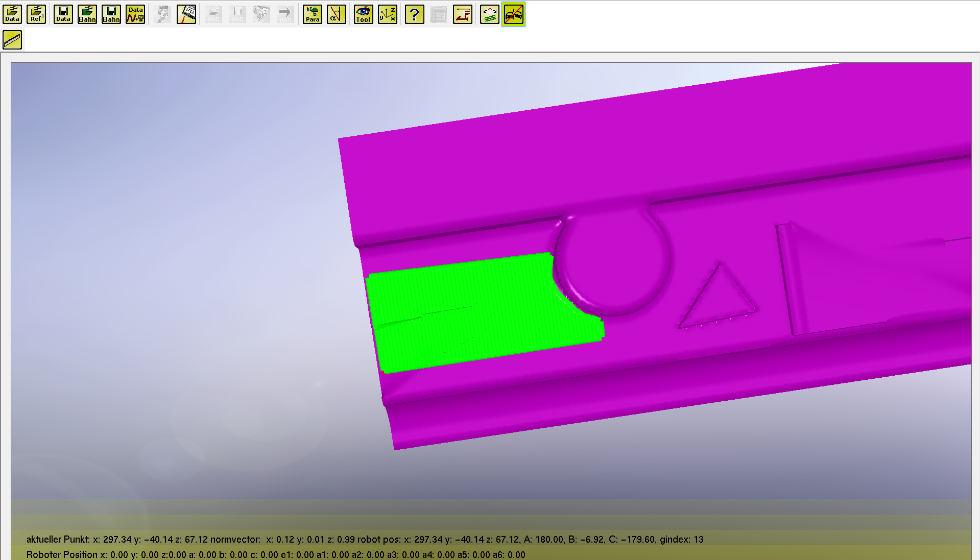
Task: Click the red robot arm icon
Action: (x=462, y=14)
